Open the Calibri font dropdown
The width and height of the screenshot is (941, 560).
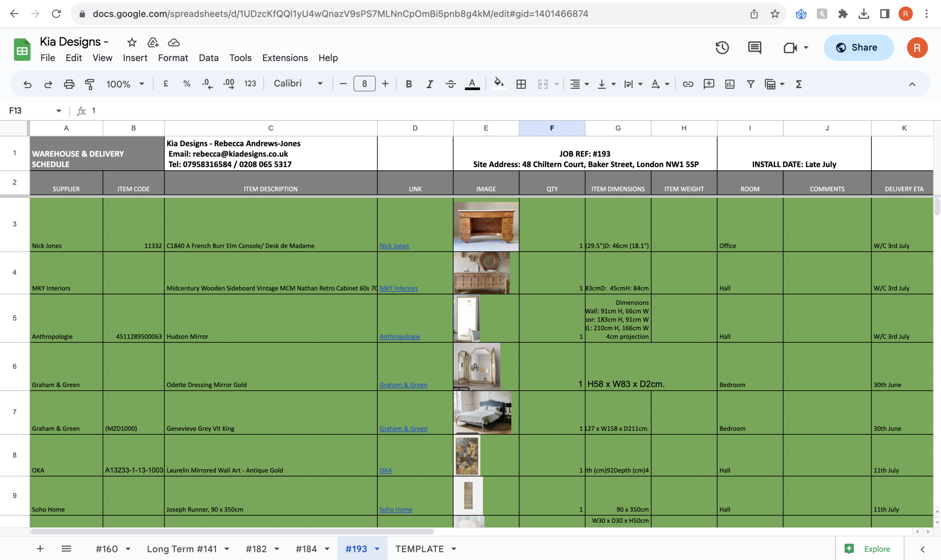click(298, 83)
